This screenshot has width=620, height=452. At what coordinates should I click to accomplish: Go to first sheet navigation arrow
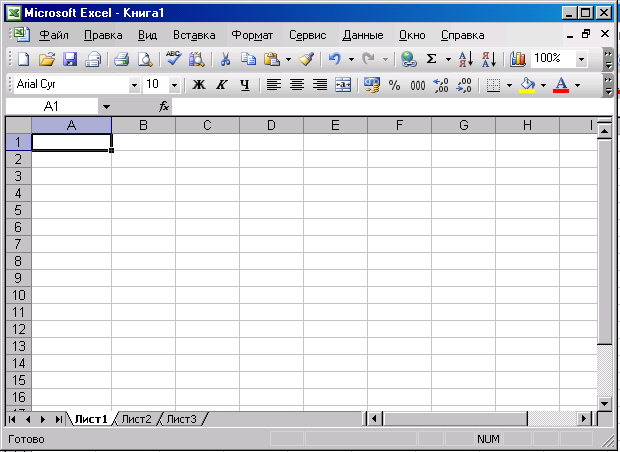tap(12, 419)
